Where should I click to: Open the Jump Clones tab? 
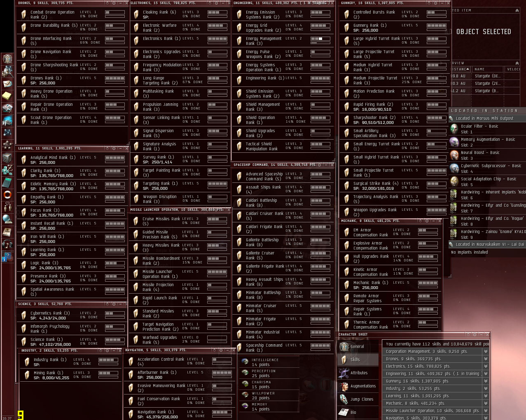(358, 399)
